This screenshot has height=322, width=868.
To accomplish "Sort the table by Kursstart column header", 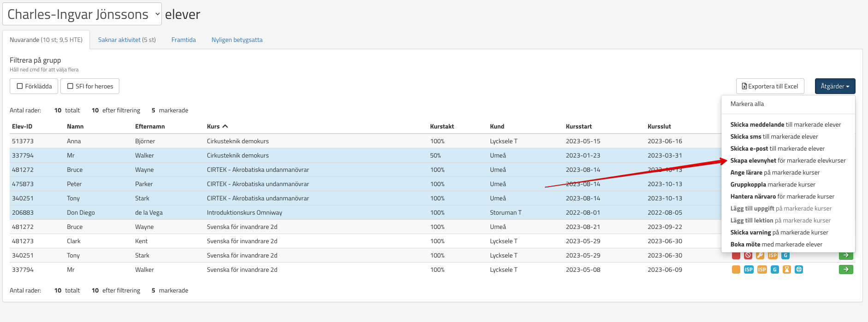I will click(579, 126).
